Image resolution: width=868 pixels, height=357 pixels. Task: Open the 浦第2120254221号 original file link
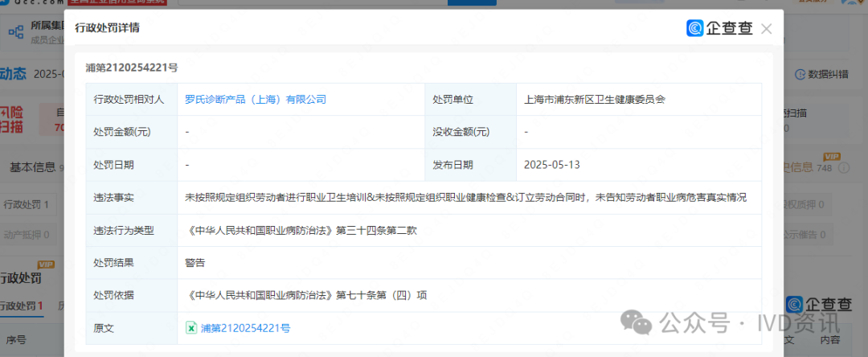click(245, 328)
